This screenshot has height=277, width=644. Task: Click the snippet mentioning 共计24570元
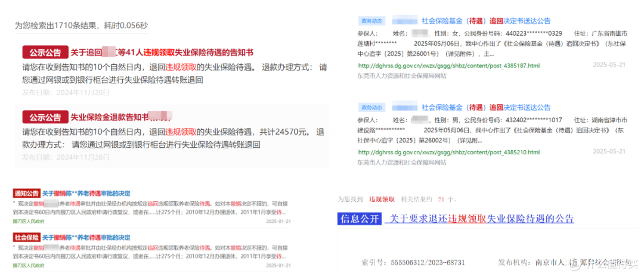172,138
